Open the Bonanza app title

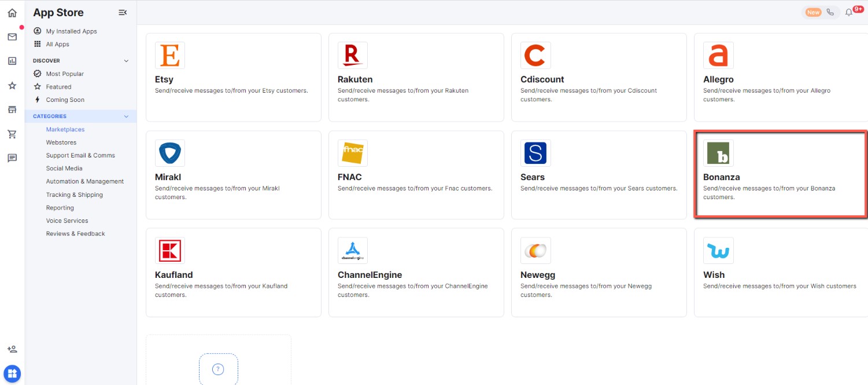pyautogui.click(x=722, y=177)
